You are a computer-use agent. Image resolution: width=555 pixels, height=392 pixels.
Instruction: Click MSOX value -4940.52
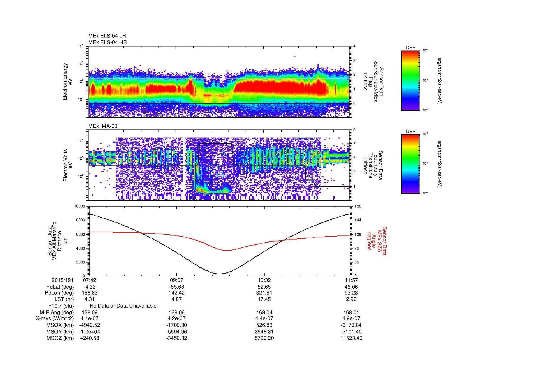(89, 325)
